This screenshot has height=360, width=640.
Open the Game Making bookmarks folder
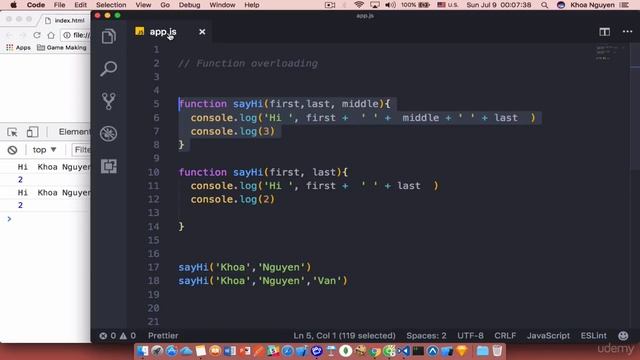tap(62, 48)
